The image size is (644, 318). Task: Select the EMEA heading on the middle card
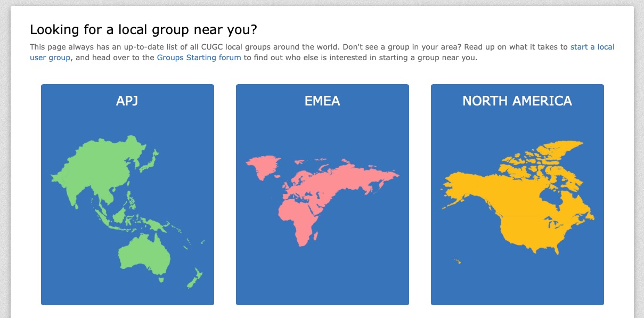(322, 101)
